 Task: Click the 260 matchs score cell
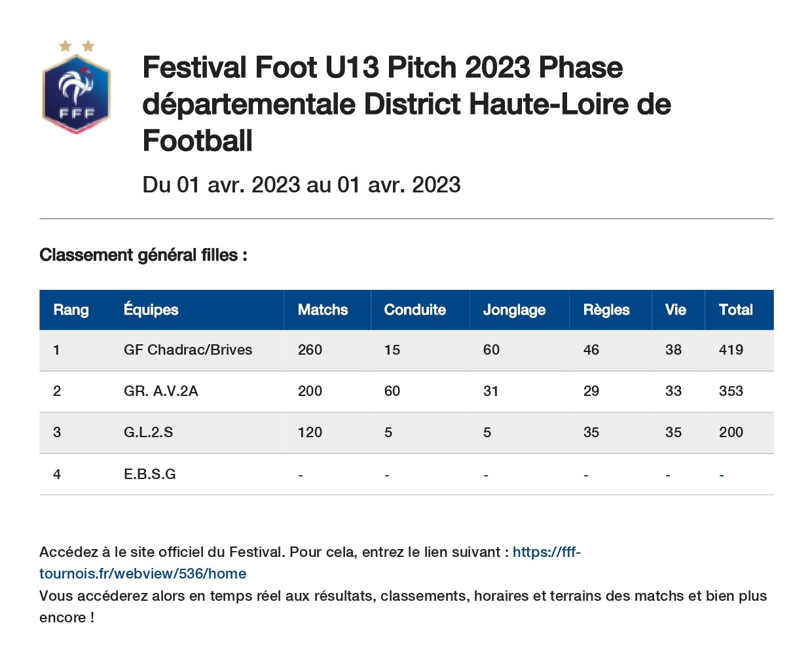tap(310, 350)
